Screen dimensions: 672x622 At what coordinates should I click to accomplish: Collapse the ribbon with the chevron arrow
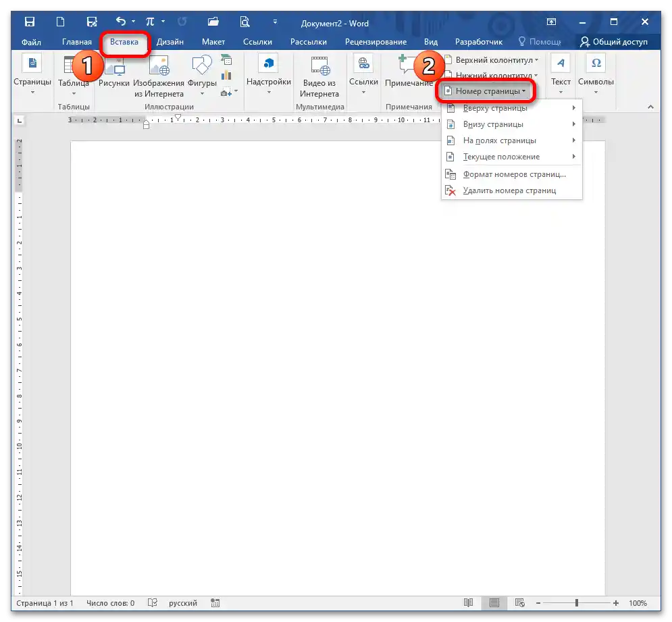coord(650,107)
